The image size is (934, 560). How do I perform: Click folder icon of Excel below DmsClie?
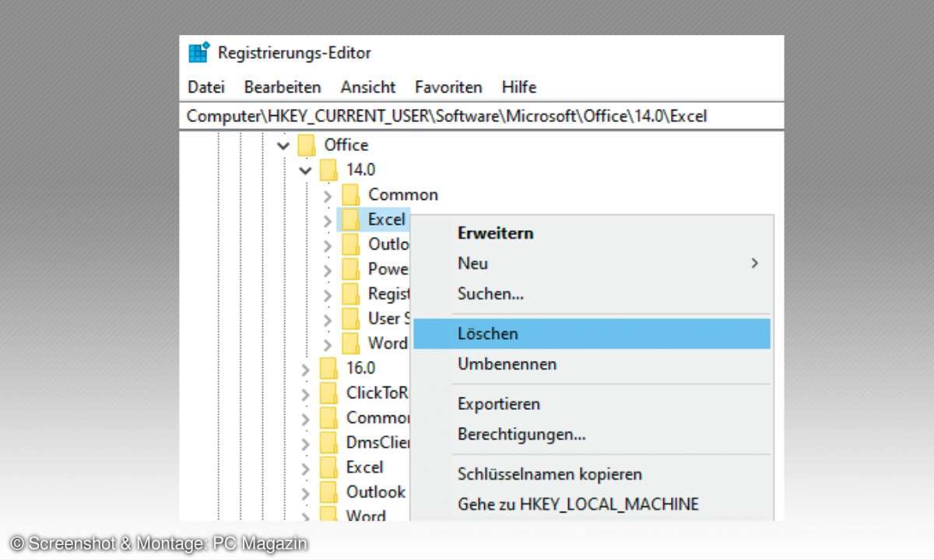[328, 467]
